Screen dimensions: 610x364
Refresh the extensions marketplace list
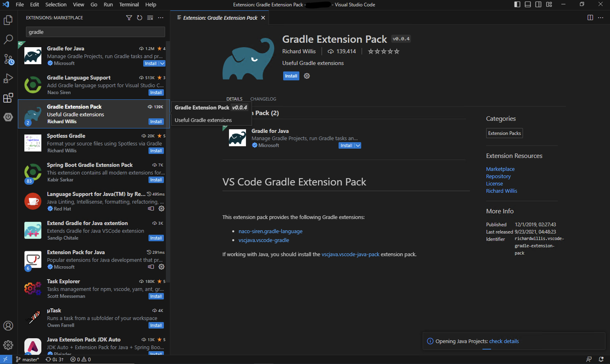click(140, 18)
